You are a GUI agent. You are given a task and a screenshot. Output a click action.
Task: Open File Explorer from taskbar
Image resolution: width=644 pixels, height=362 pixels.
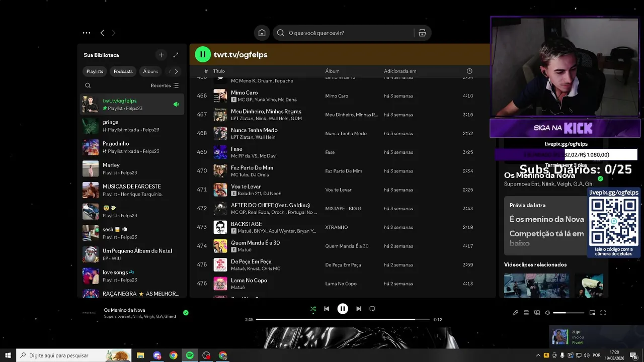(x=140, y=355)
